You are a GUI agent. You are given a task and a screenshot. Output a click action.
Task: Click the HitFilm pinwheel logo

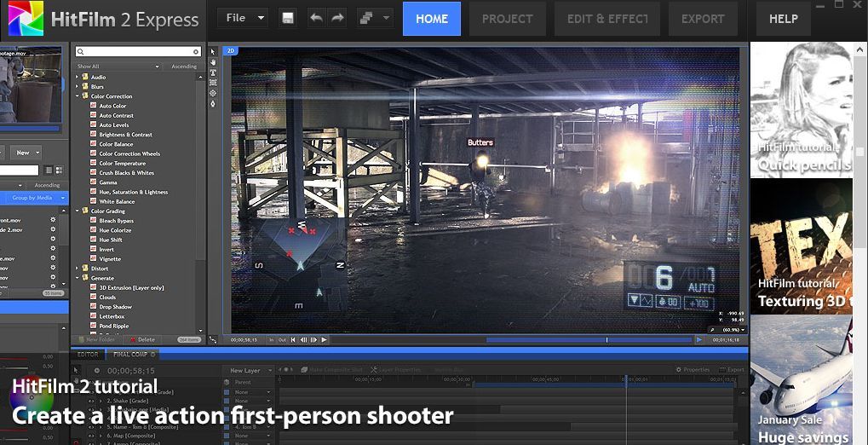(x=26, y=18)
